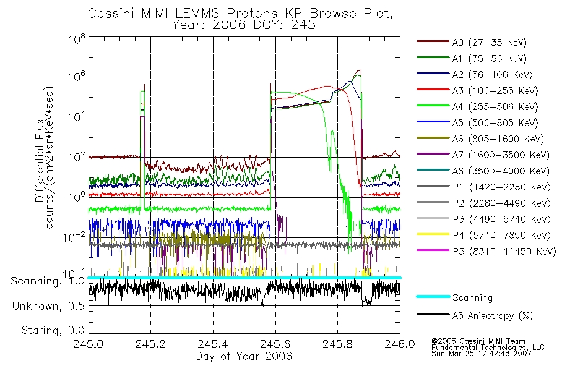Click the 245.0 x-axis tick label
The image size is (588, 371).
88,344
